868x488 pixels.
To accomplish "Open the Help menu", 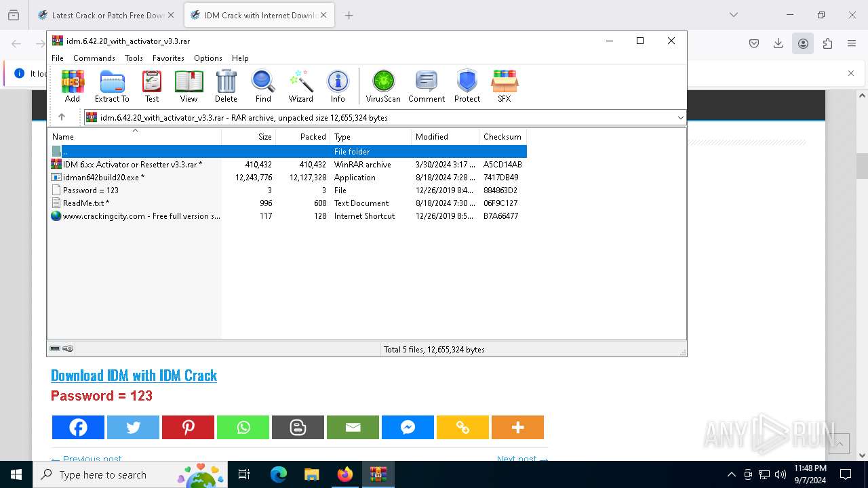I will click(x=240, y=58).
